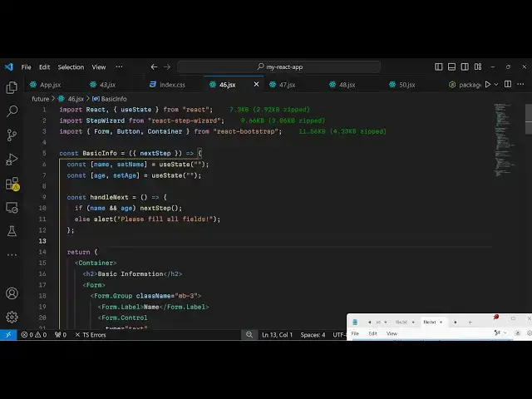The width and height of the screenshot is (532, 399).
Task: Click the Notepad account profile icon
Action: point(517,333)
